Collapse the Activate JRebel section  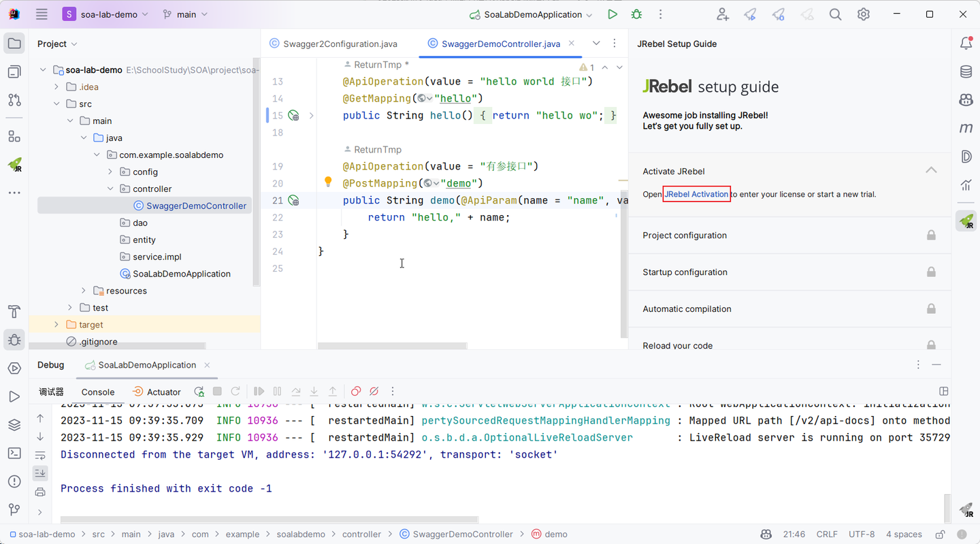tap(931, 170)
